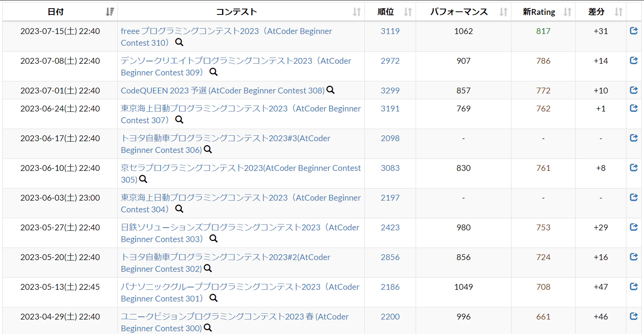Open magnifier for Beginner Contest 301

click(x=213, y=298)
